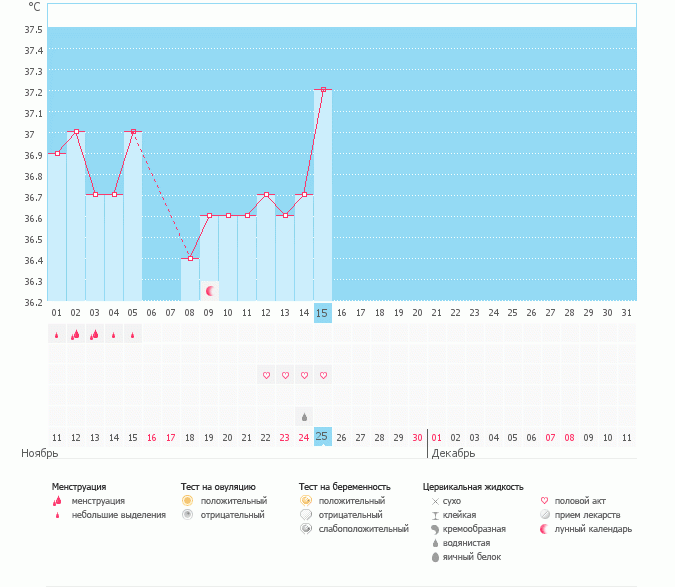Click the spotting drop icon under day 01

pyautogui.click(x=56, y=335)
